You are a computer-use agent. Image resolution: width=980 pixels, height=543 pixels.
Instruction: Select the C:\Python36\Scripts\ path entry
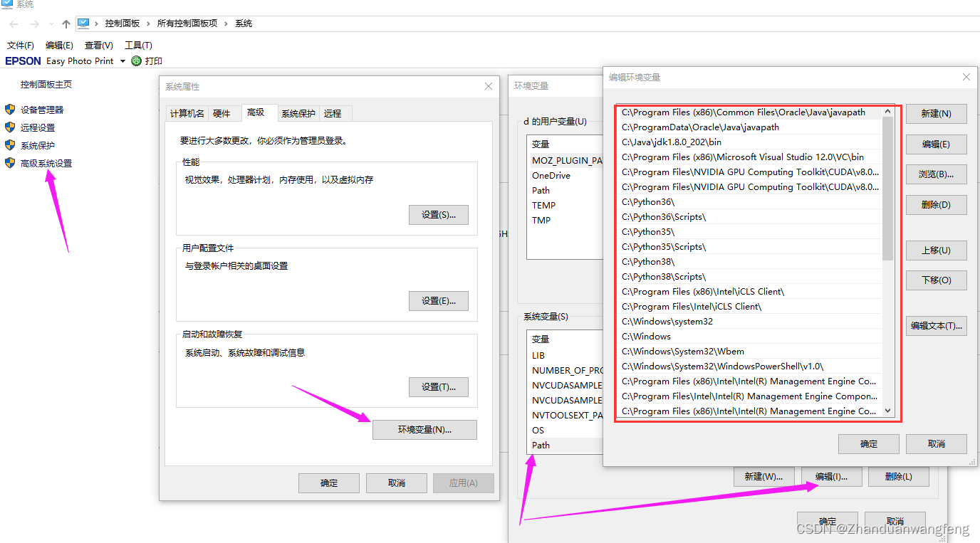click(750, 217)
